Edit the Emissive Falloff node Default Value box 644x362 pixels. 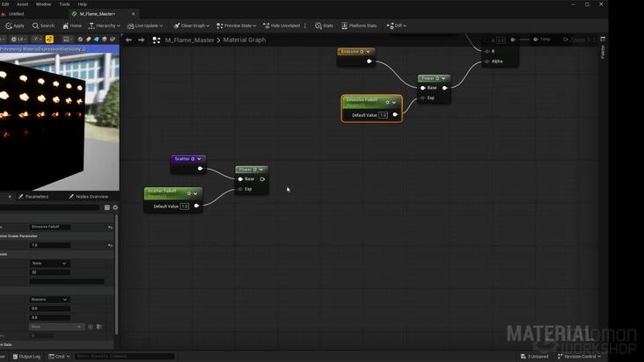click(x=383, y=115)
